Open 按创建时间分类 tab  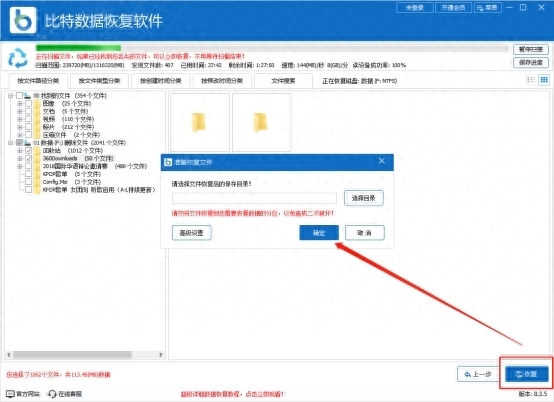161,81
